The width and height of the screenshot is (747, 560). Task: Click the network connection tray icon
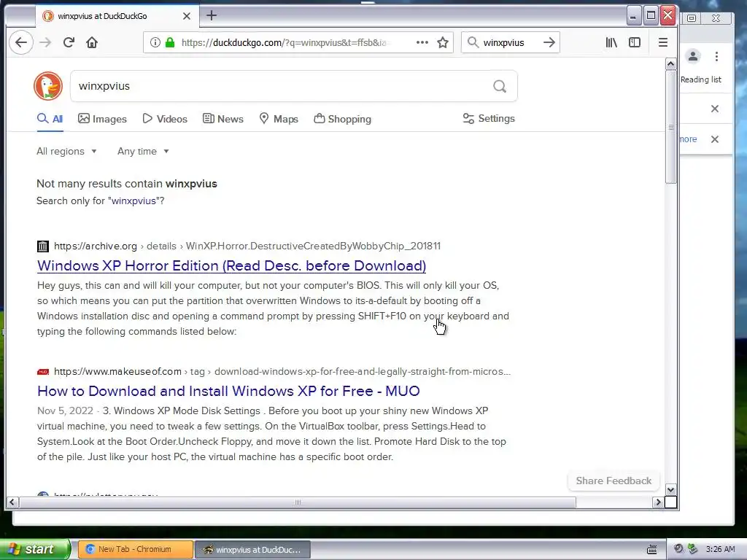click(693, 549)
